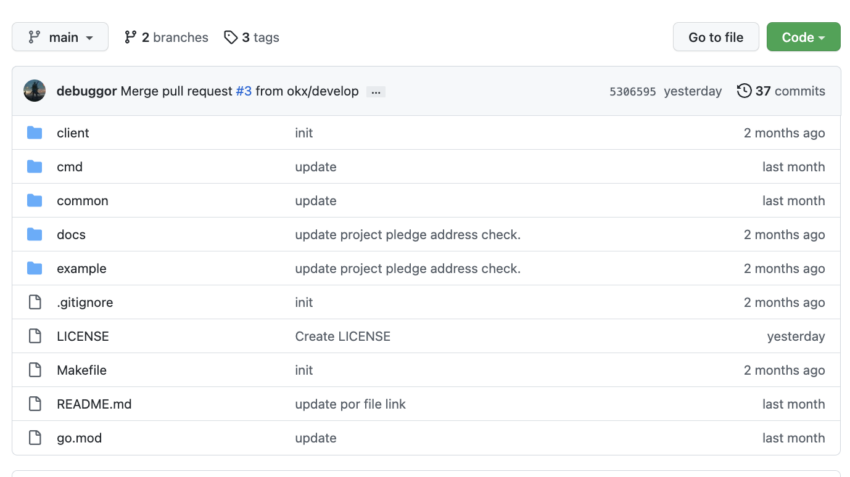Click debuggor's avatar thumbnail
This screenshot has width=850, height=477.
35,91
